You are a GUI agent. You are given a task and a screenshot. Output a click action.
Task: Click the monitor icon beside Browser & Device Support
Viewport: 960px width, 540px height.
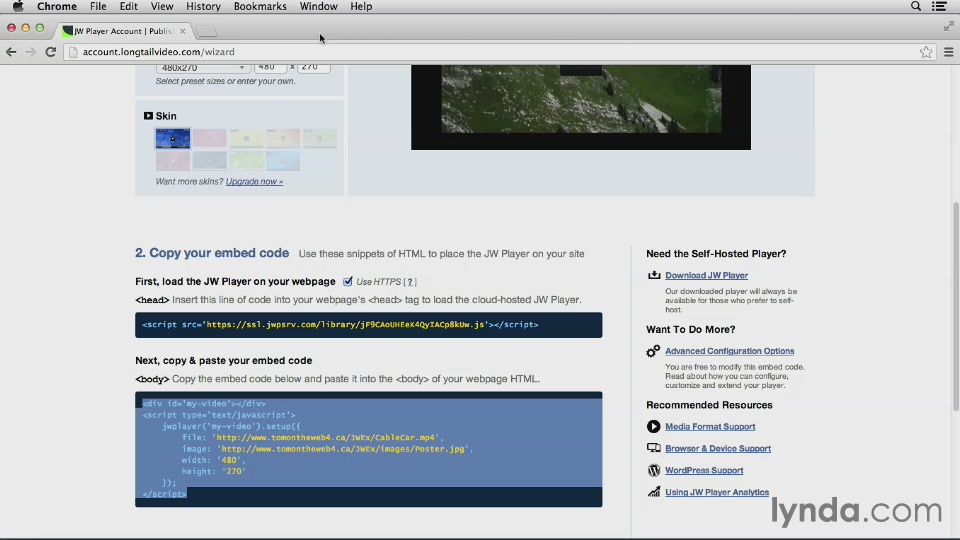[653, 448]
